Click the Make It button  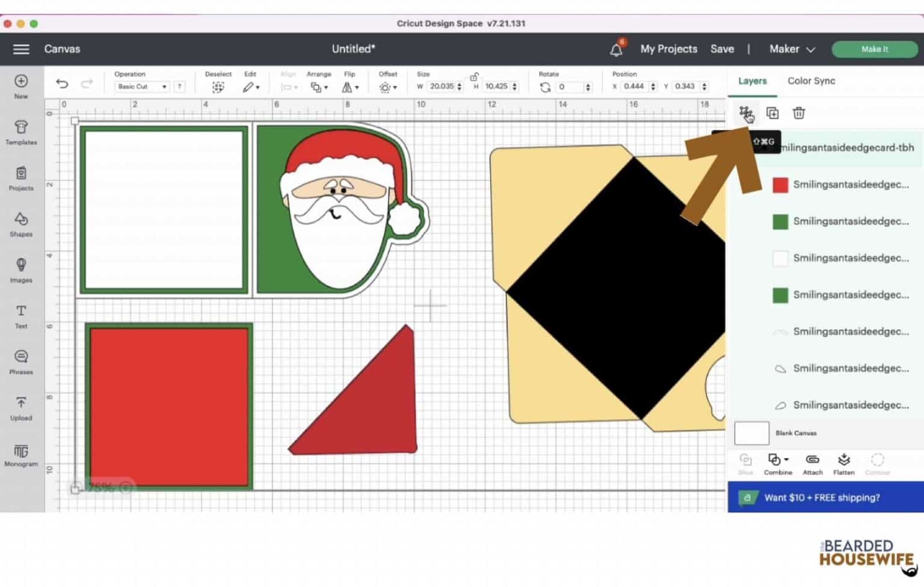(x=874, y=49)
